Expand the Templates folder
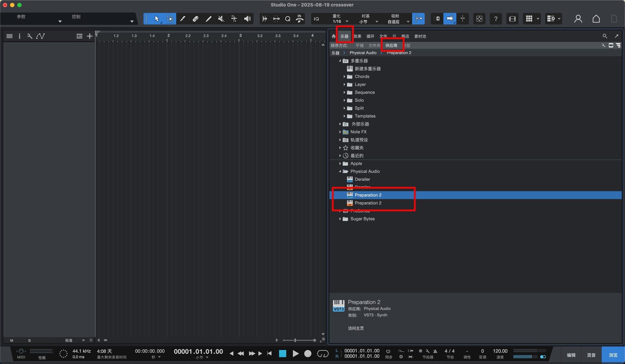Image resolution: width=625 pixels, height=364 pixels. click(x=344, y=116)
